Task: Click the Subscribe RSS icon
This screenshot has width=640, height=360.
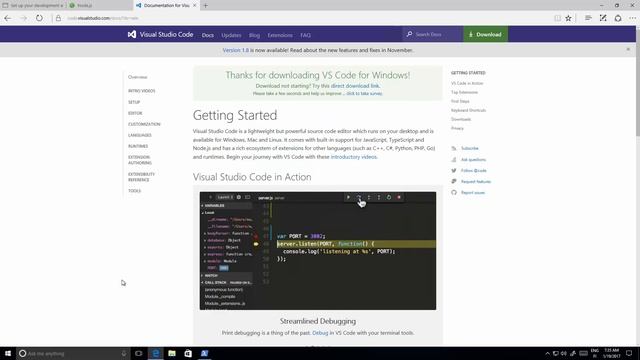Action: (x=454, y=148)
